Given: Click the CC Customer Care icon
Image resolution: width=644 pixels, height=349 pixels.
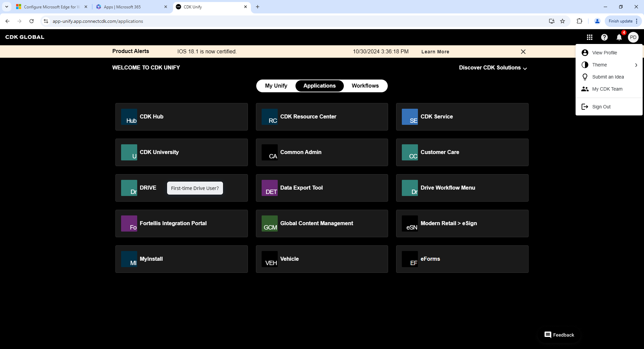Looking at the screenshot, I should click(410, 152).
